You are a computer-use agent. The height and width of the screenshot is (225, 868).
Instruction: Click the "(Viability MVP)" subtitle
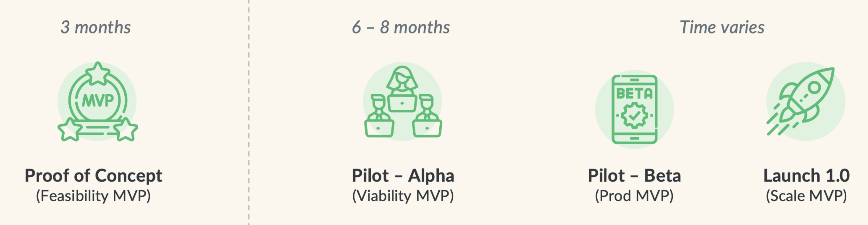[403, 196]
